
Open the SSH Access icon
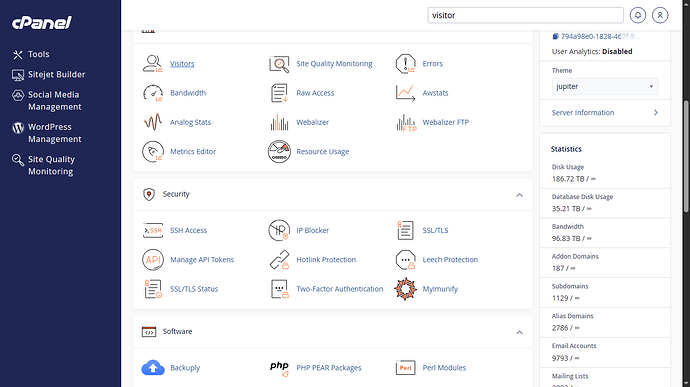tap(153, 230)
